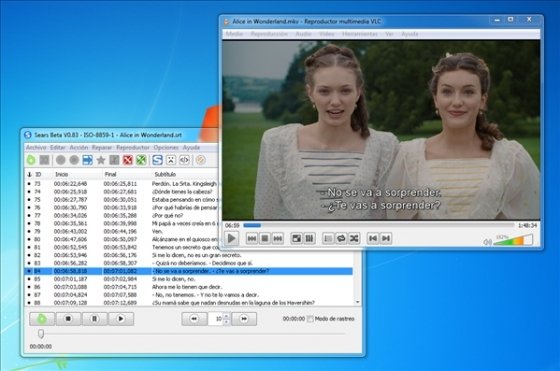The width and height of the screenshot is (560, 371).
Task: Click VLC previous chapter rewind button
Action: (252, 238)
